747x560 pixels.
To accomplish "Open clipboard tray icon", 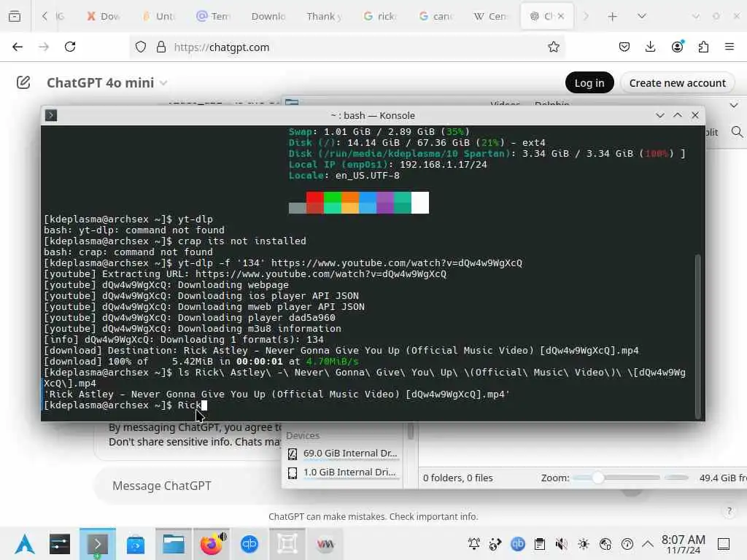I will tap(540, 544).
